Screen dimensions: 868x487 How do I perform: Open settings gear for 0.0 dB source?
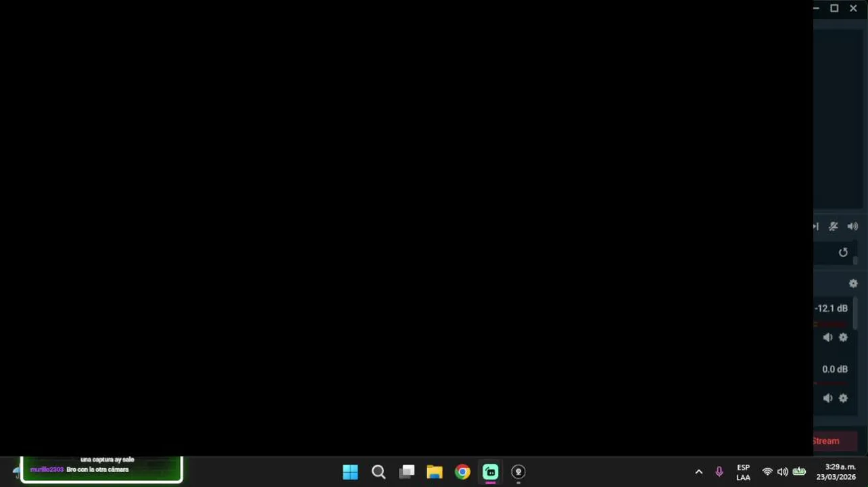843,398
